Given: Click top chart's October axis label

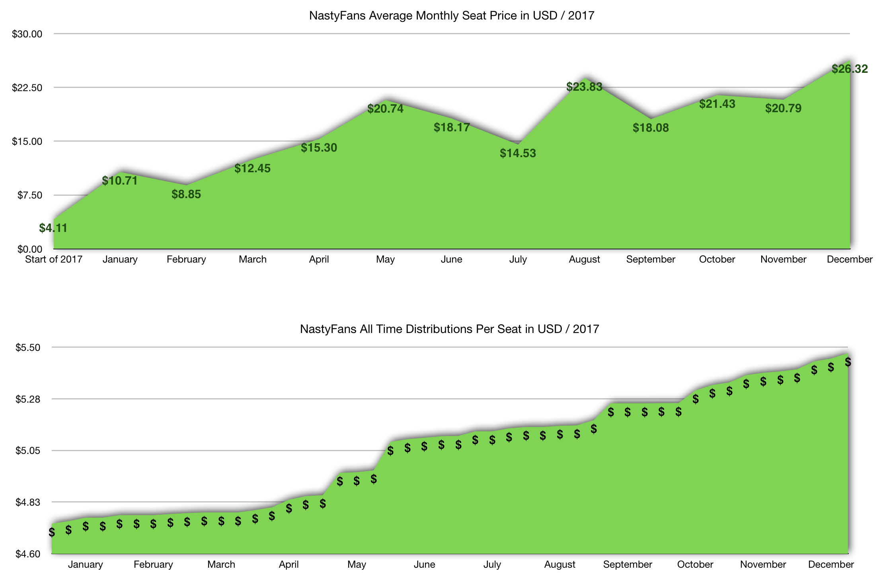Looking at the screenshot, I should coord(717,259).
